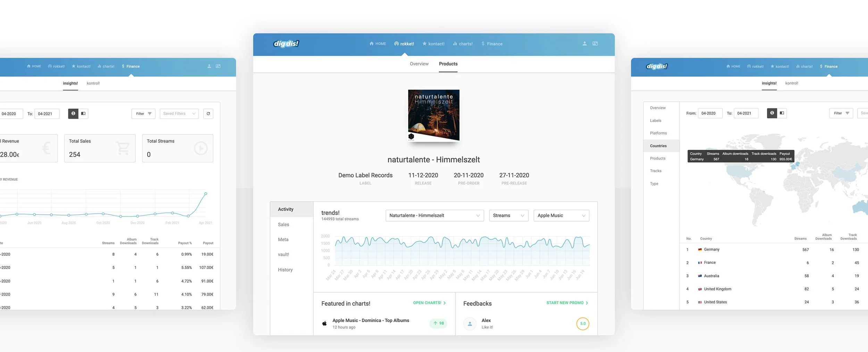Toggle currency view button in left panel
The image size is (868, 352).
click(x=73, y=114)
